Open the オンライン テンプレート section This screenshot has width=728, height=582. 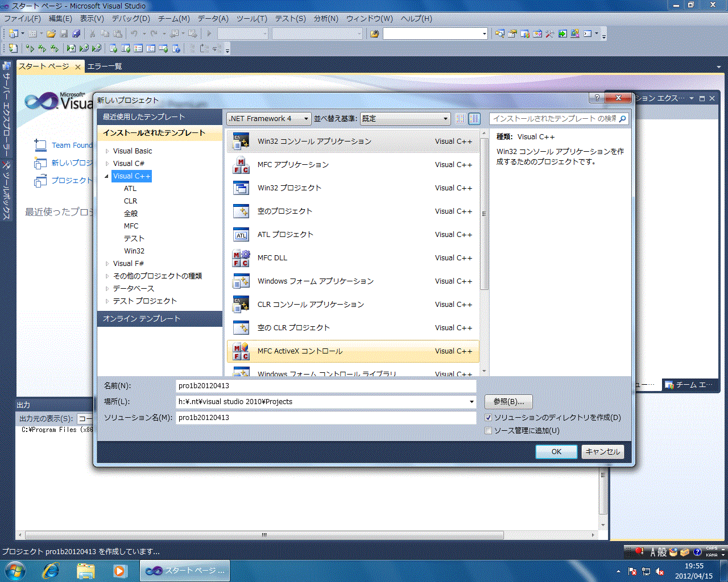click(160, 319)
